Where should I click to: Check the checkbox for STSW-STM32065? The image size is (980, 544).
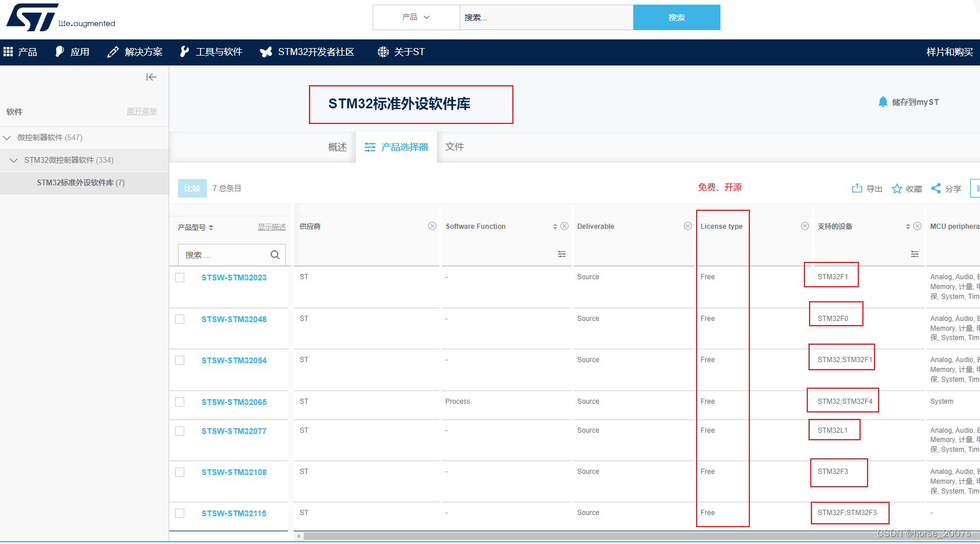(x=180, y=401)
